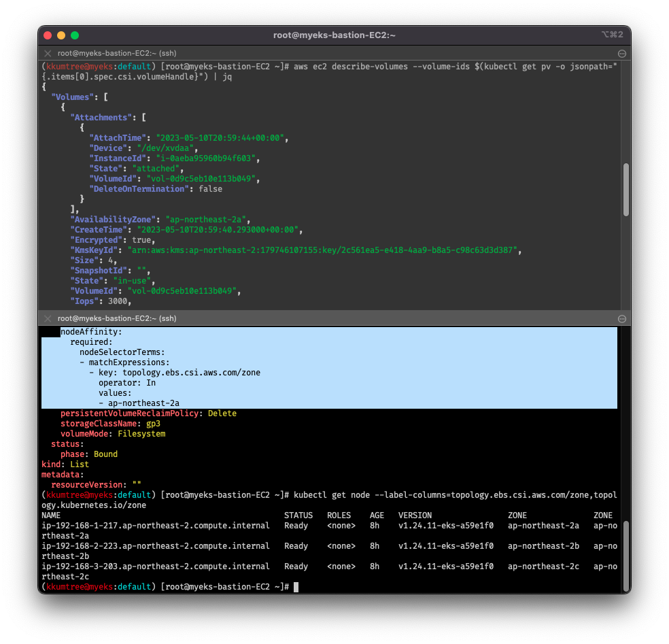Click the "SnapshotId" key
This screenshot has width=669, height=644.
pos(99,271)
